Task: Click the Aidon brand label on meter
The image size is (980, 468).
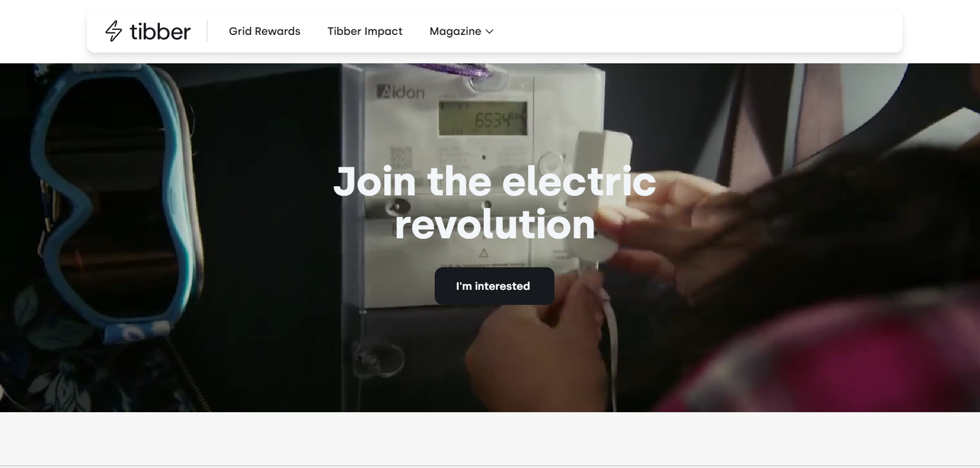Action: [401, 92]
